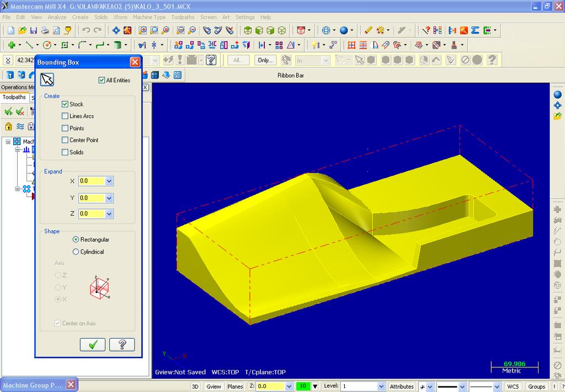Open the Create menu
The width and height of the screenshot is (565, 392).
coord(80,17)
